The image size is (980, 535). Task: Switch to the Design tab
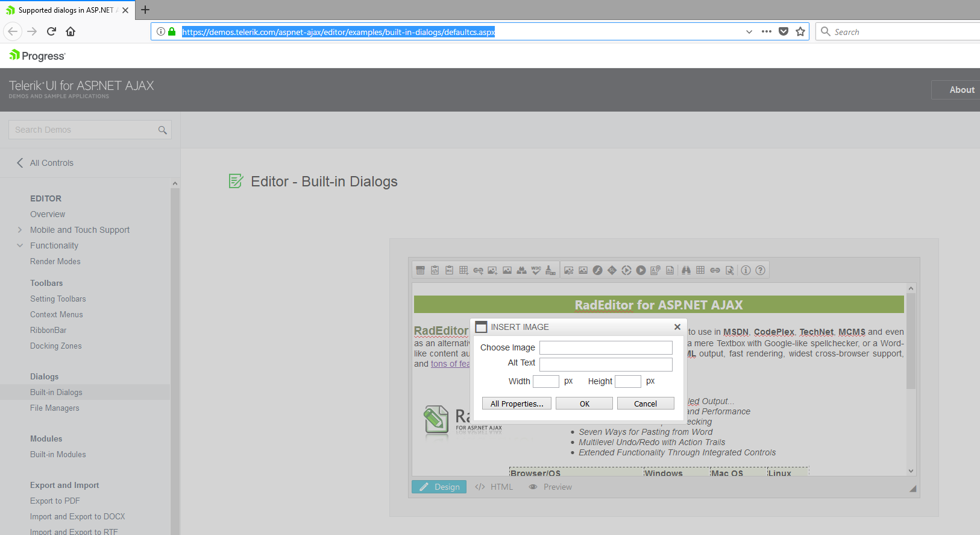click(439, 487)
